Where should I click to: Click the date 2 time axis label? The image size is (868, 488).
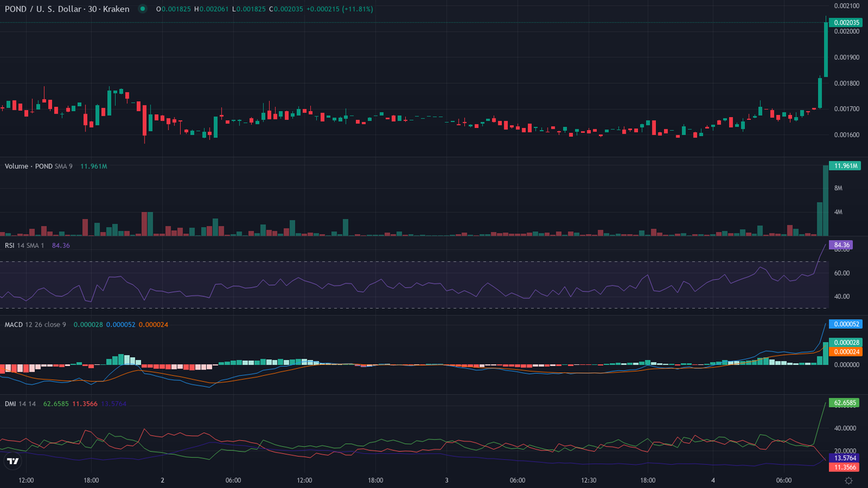[x=163, y=480]
